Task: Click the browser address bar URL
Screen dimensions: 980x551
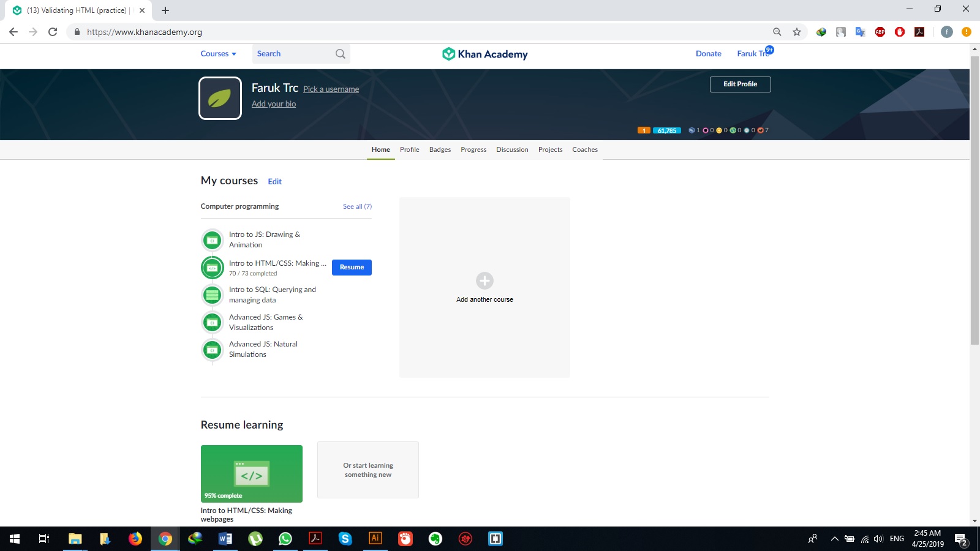Action: pyautogui.click(x=145, y=32)
